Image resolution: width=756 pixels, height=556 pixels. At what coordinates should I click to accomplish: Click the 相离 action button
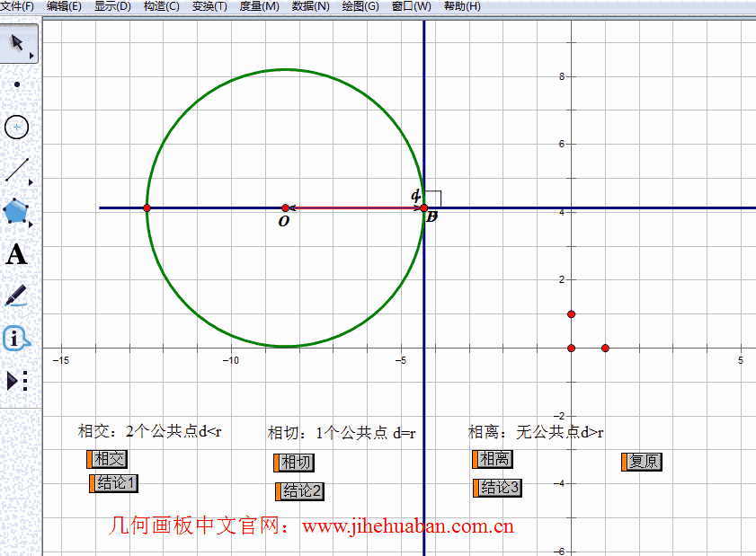[493, 459]
